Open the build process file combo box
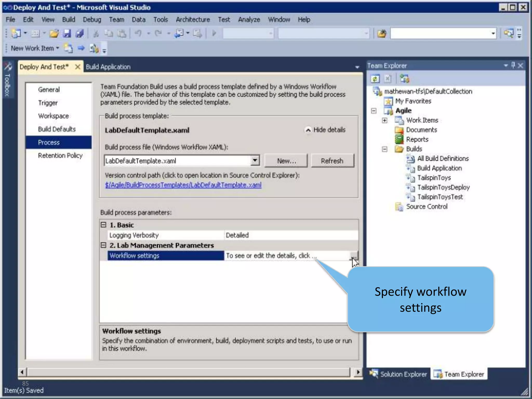532x399 pixels. click(255, 161)
